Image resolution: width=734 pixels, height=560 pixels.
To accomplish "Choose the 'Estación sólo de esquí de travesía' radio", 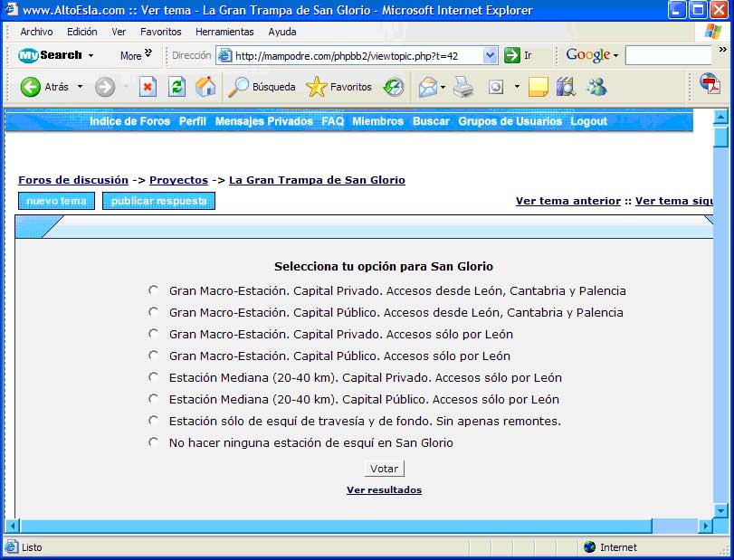I will pos(154,421).
